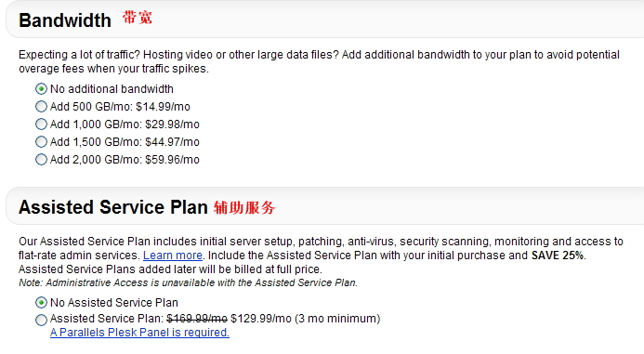Click the 'billed at full price' sentence
Viewport: 644px width, 354px height.
[170, 269]
